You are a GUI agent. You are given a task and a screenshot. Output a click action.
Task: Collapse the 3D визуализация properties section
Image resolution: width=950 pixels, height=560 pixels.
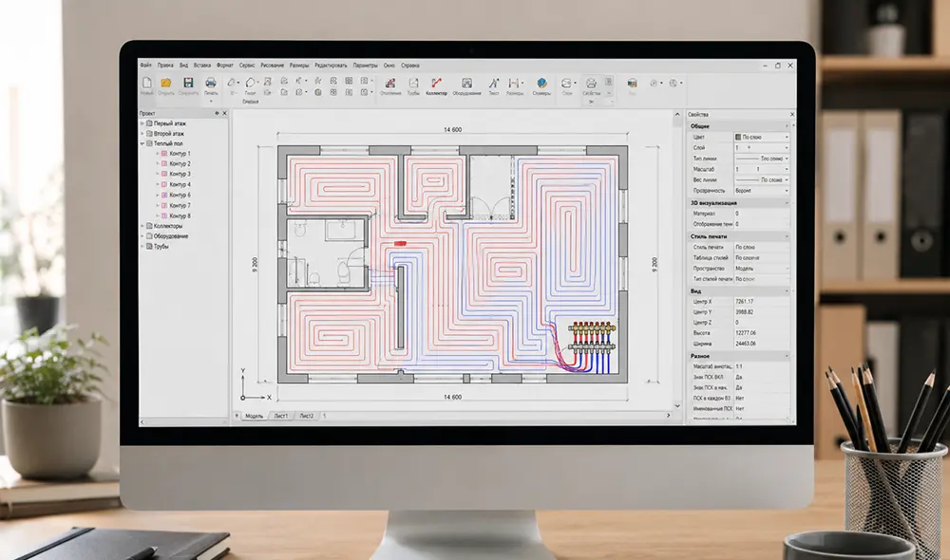click(787, 203)
